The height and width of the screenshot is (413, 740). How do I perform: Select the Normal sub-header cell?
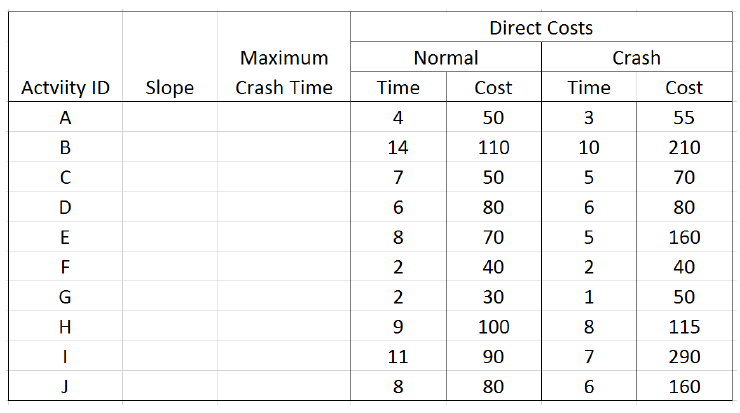pos(446,58)
